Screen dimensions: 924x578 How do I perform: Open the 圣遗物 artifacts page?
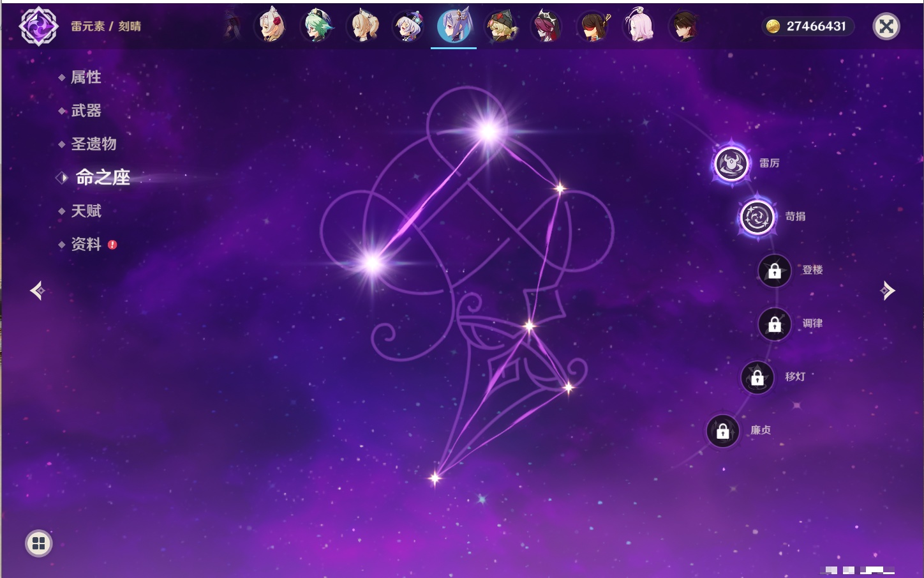(94, 144)
